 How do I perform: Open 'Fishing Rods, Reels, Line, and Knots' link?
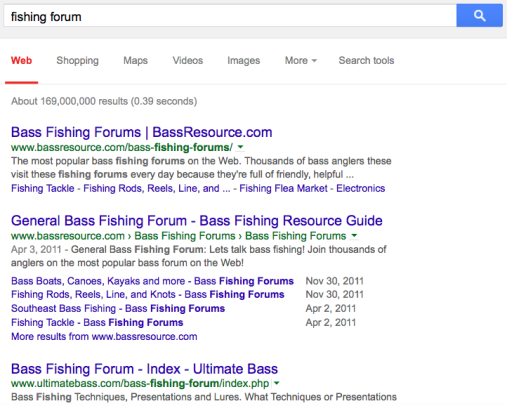pyautogui.click(x=148, y=294)
